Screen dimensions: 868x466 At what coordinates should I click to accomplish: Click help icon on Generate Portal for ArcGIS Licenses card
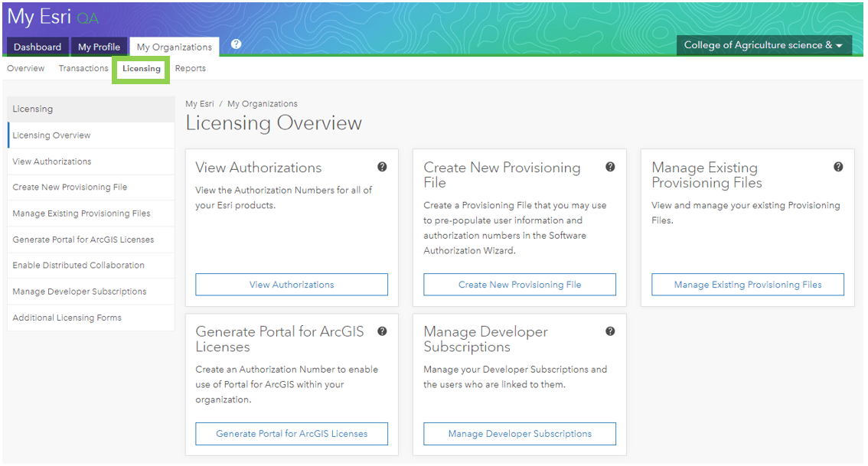point(382,331)
